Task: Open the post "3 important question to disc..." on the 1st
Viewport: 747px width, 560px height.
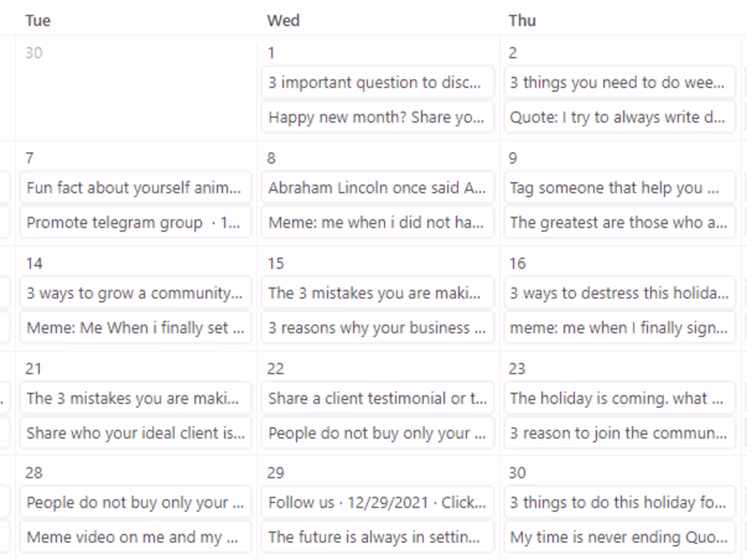Action: click(378, 82)
